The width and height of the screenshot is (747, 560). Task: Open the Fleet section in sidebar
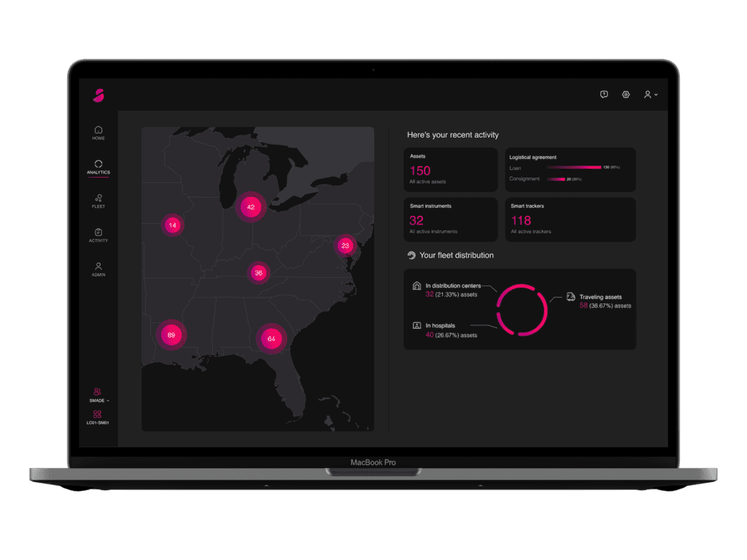pyautogui.click(x=98, y=201)
